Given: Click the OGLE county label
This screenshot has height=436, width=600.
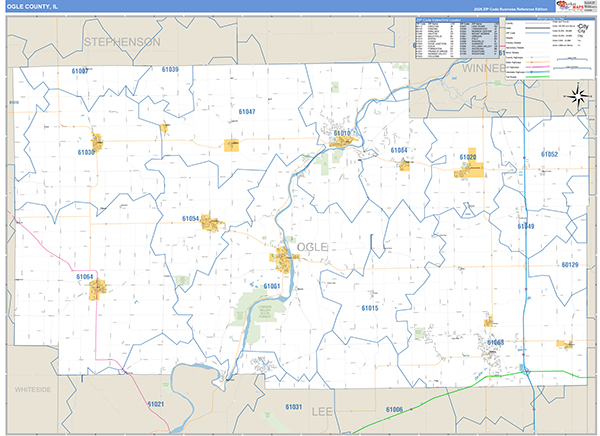Looking at the screenshot, I should (312, 247).
